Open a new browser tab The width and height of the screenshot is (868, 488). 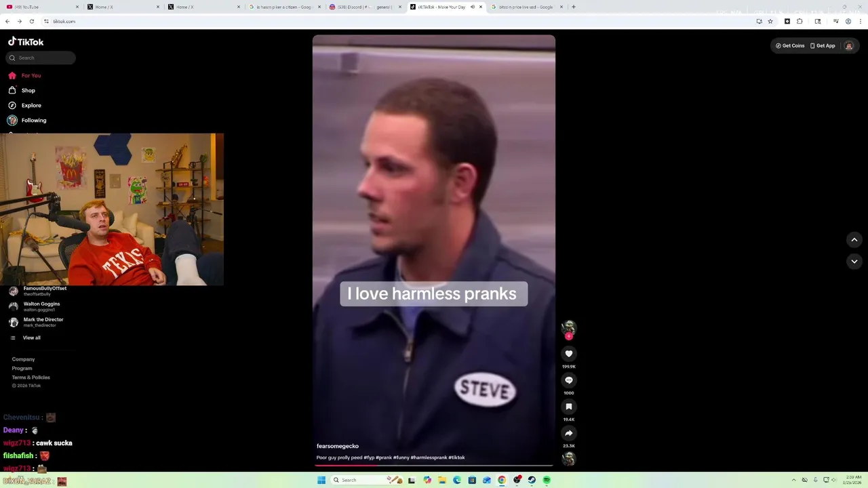(x=574, y=7)
